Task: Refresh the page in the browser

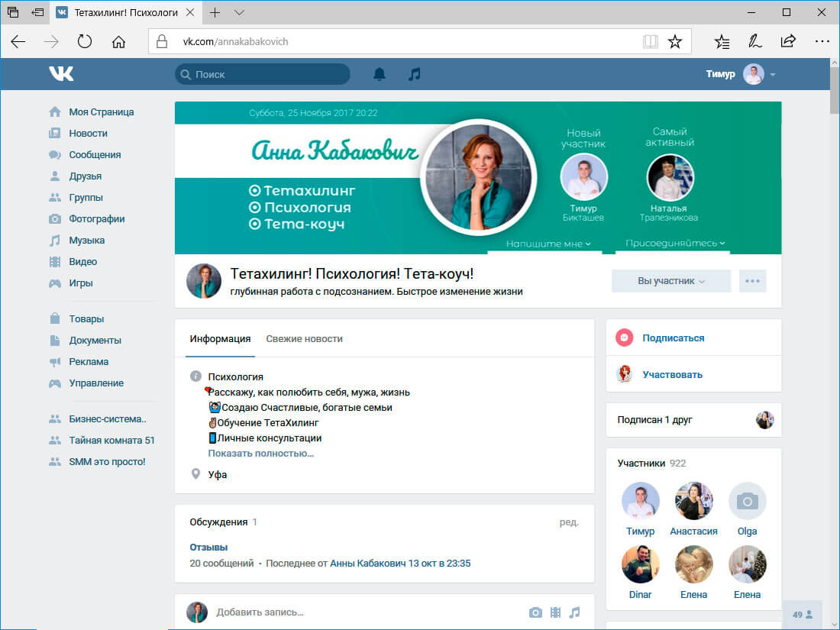Action: 85,42
